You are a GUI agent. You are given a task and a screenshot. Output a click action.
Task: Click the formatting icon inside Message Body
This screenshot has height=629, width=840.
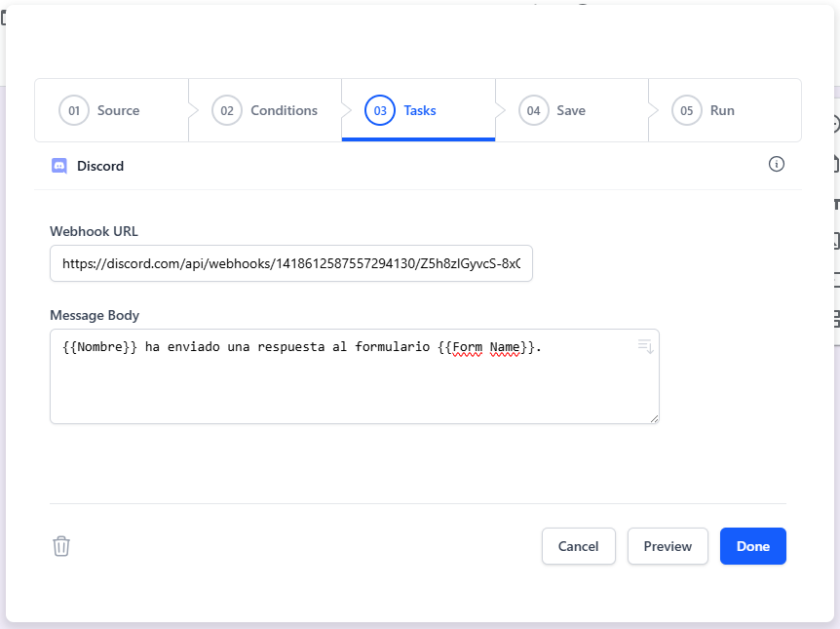644,346
